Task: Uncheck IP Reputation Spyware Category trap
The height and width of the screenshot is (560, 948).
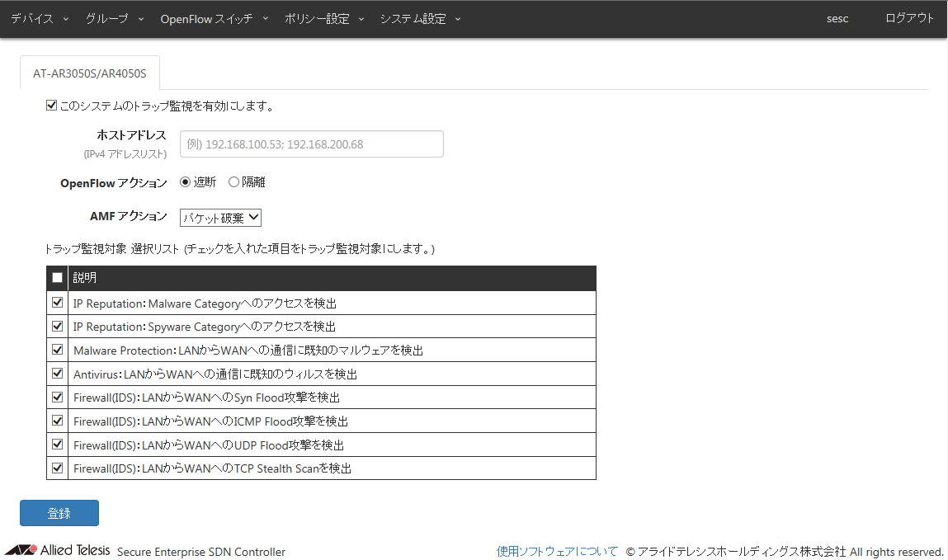Action: click(x=57, y=326)
